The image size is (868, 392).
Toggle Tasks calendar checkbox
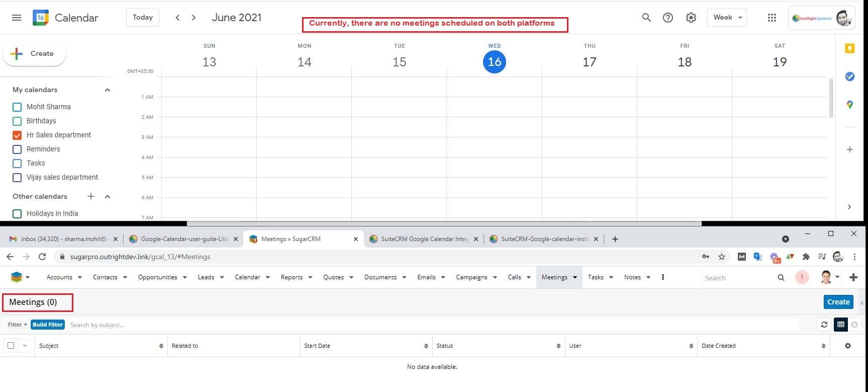coord(17,164)
